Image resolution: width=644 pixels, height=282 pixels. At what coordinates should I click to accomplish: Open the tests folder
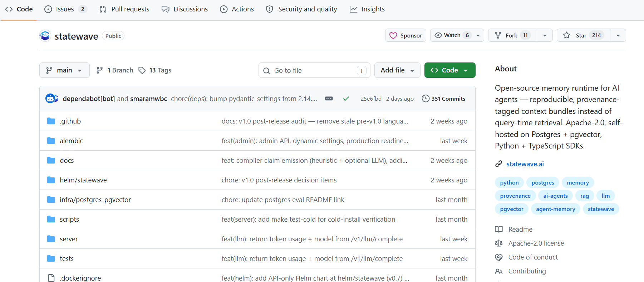point(67,259)
